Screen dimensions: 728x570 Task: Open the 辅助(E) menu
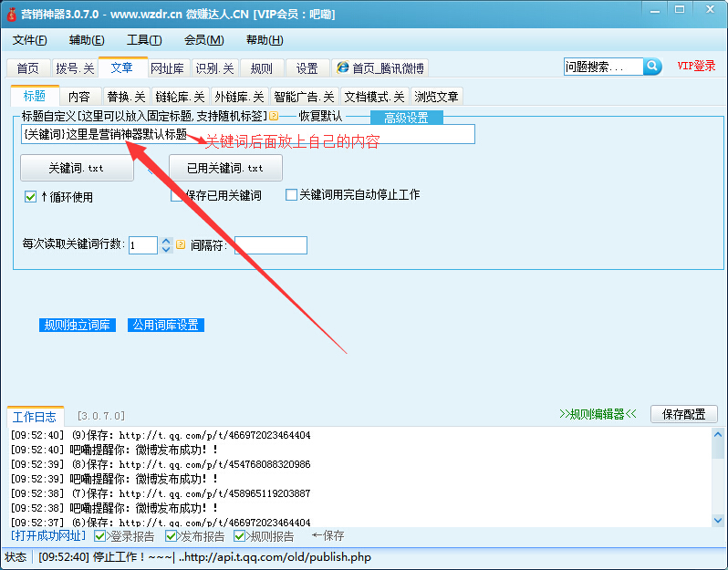(87, 40)
